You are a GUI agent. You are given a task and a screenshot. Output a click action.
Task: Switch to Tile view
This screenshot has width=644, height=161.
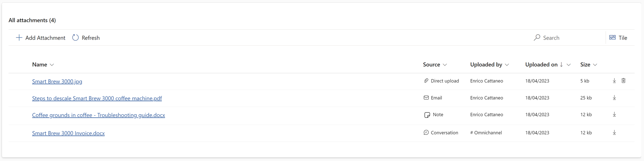pos(618,37)
